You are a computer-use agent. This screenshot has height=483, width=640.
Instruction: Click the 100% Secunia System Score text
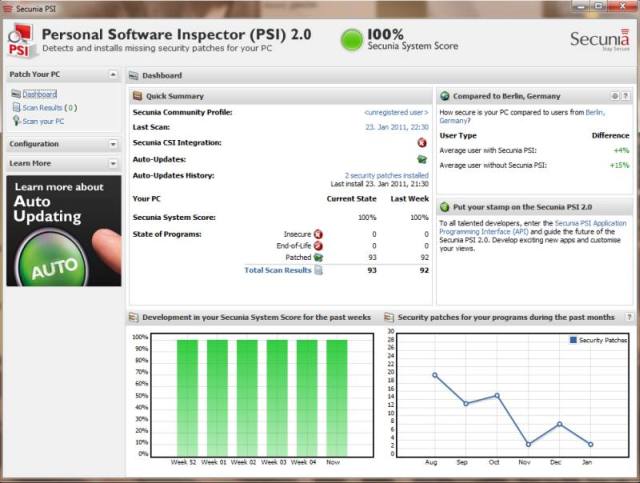coord(413,40)
